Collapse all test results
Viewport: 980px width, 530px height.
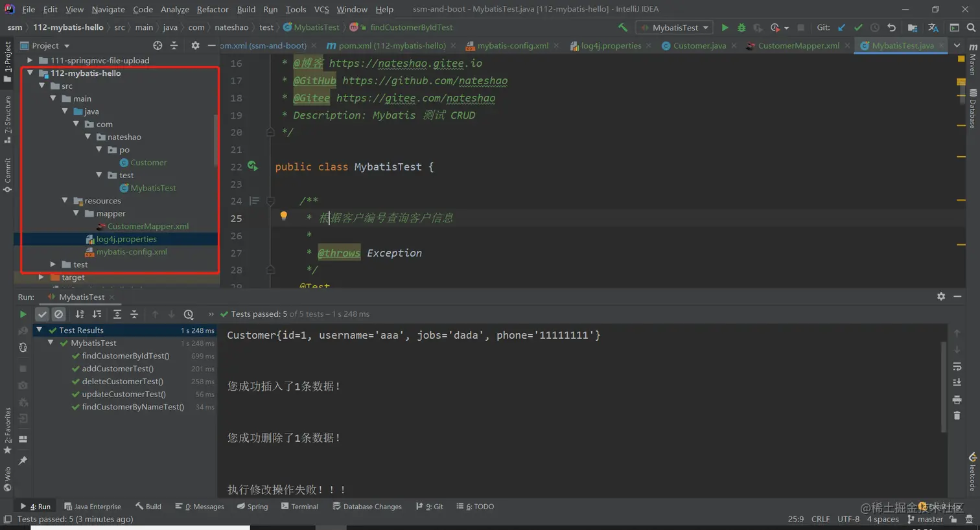point(134,314)
